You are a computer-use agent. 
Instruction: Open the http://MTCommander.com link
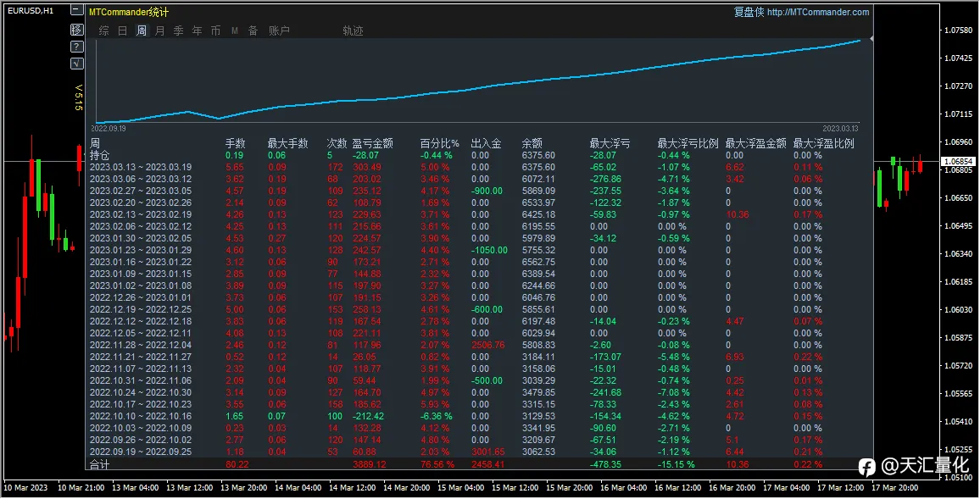click(x=818, y=12)
